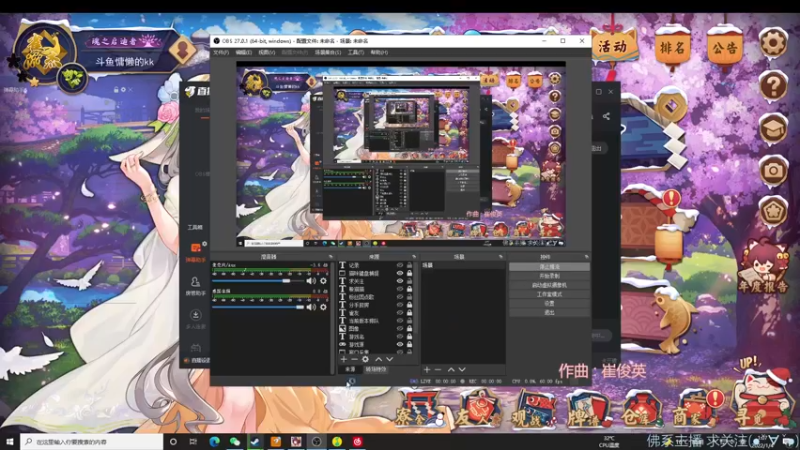This screenshot has height=450, width=800.
Task: Click 开始录制 start recording button
Action: 549,276
